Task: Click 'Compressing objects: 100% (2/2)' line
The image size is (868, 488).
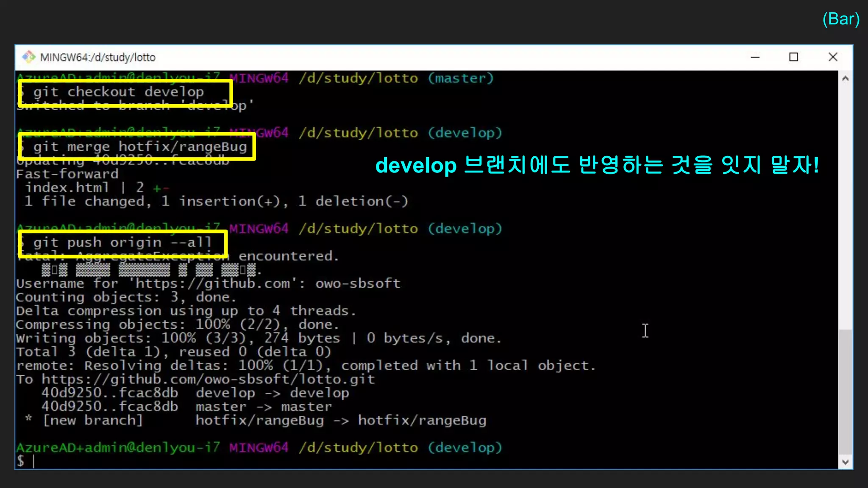Action: pos(178,324)
